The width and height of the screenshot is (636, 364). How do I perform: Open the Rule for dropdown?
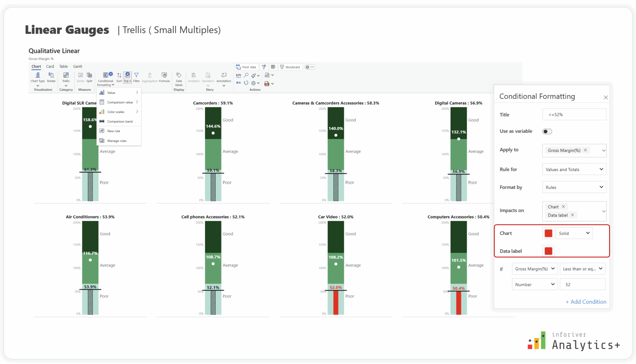(574, 169)
